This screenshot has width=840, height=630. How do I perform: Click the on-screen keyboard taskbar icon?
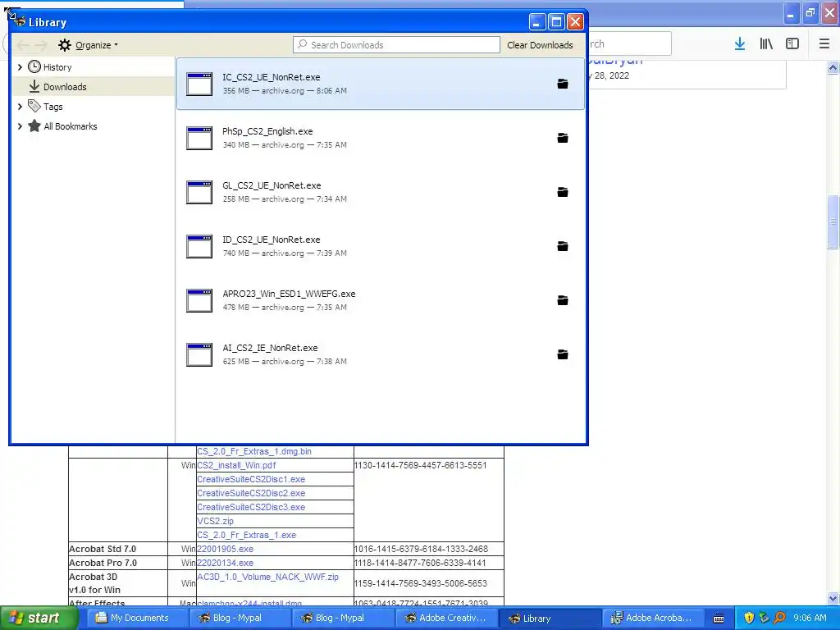point(719,619)
